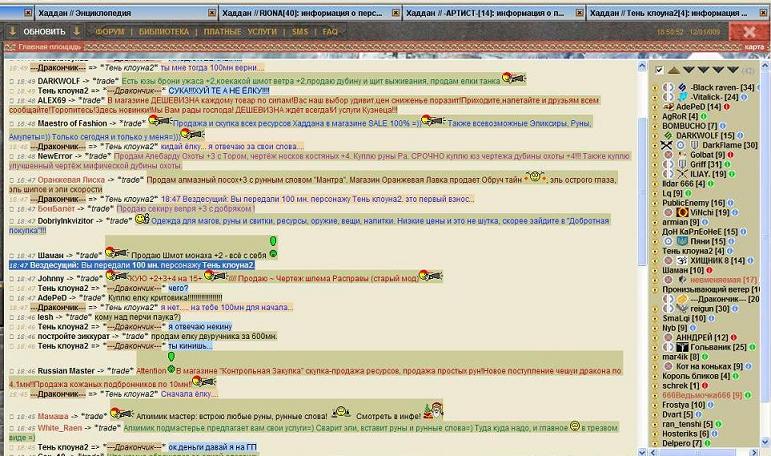Click -Vitalick- blue clan emblem icon

682,97
